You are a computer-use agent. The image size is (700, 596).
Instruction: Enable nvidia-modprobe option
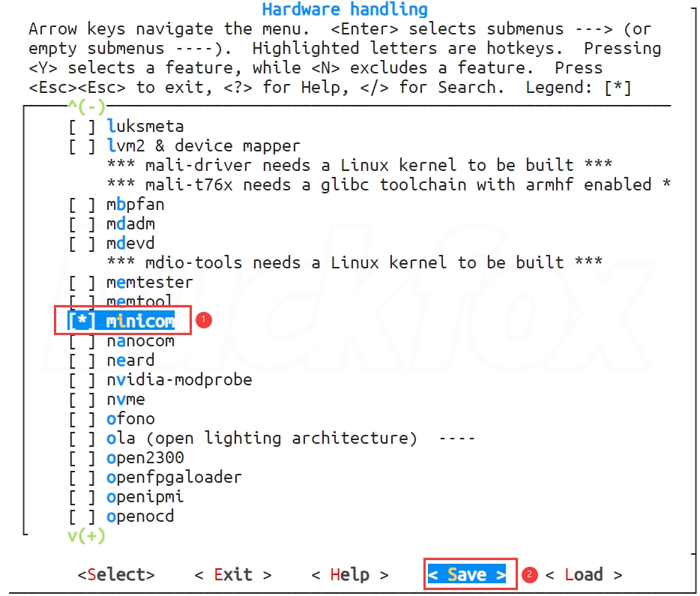tap(160, 380)
